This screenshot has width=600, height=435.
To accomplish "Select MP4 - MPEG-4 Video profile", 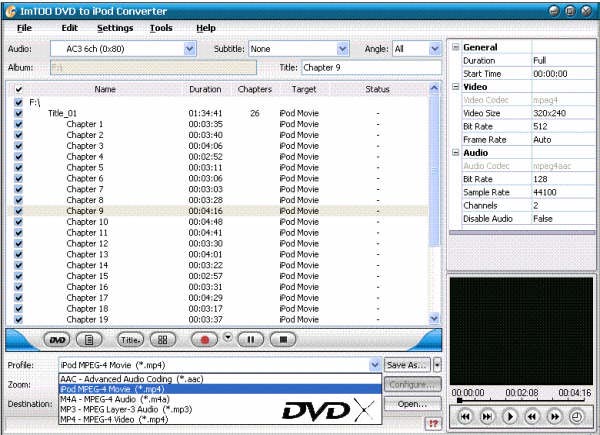I will (220, 419).
